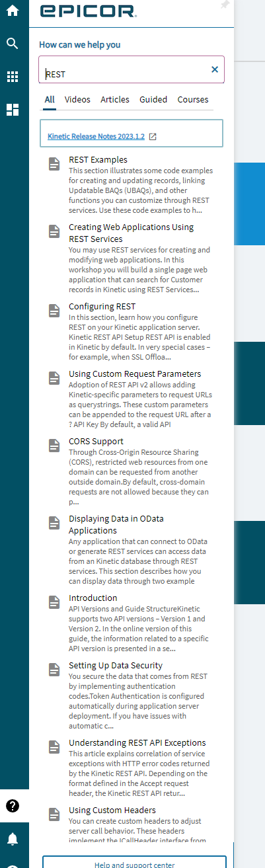The height and width of the screenshot is (868, 265).
Task: Switch to the Articles tab
Action: 115,99
